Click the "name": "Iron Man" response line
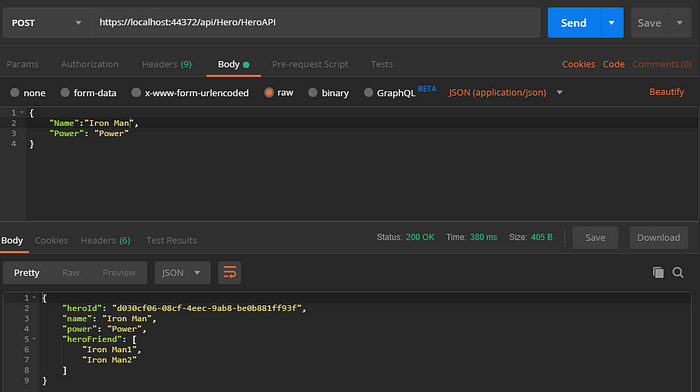Viewport: 700px width, 392px height. click(x=109, y=319)
